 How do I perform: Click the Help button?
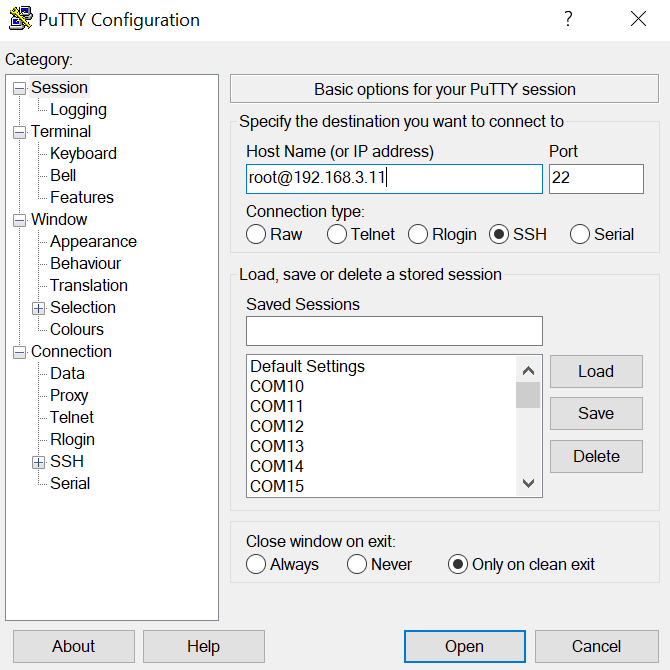click(x=203, y=646)
